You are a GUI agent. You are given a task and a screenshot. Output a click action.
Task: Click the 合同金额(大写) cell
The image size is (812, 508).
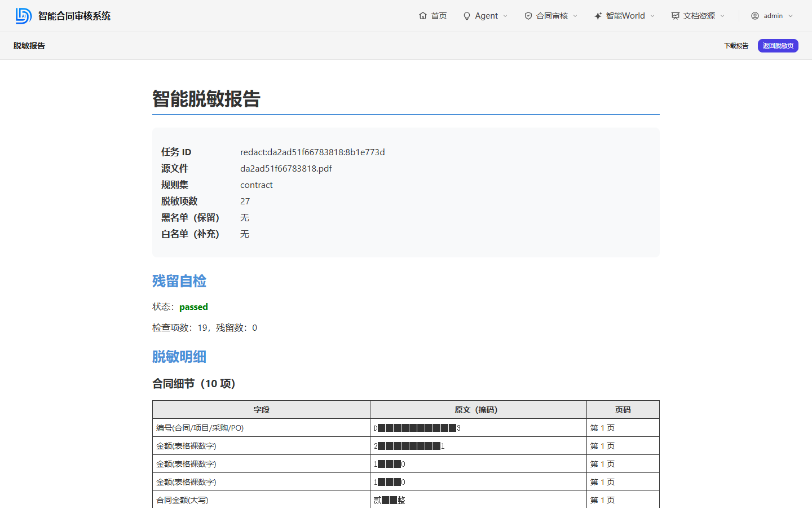262,500
